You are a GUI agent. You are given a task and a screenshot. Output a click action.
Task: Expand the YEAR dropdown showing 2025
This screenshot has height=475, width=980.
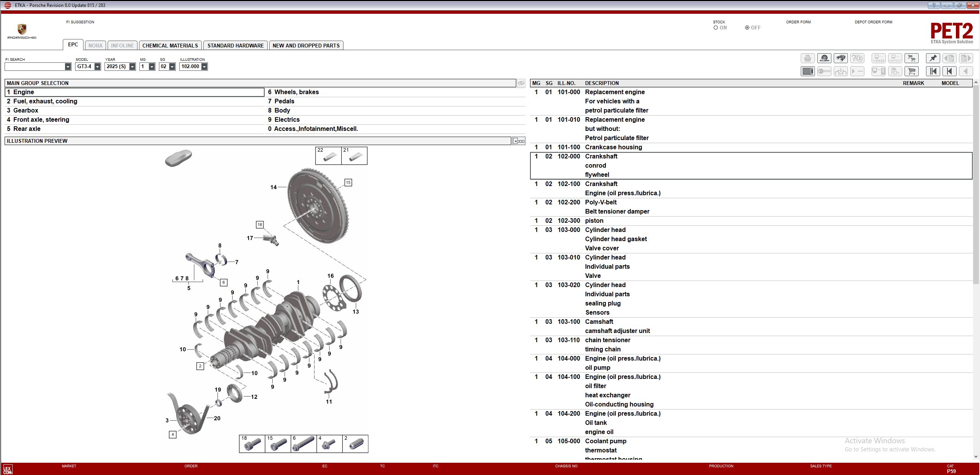coord(132,66)
